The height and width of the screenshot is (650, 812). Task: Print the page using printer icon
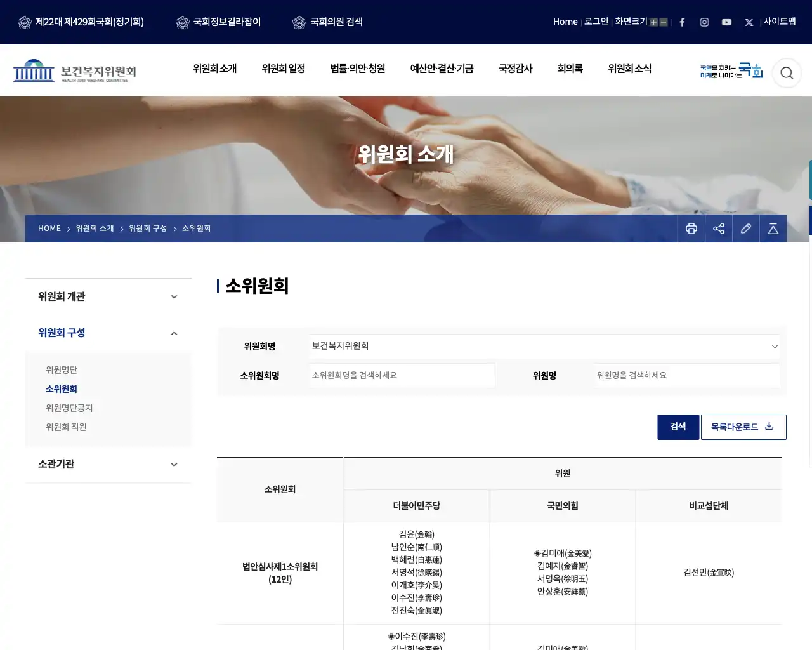[x=691, y=229]
